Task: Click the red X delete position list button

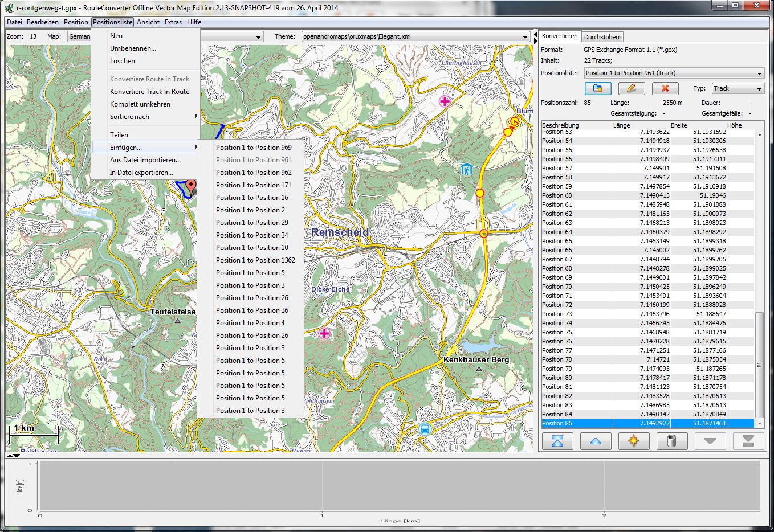Action: [665, 88]
